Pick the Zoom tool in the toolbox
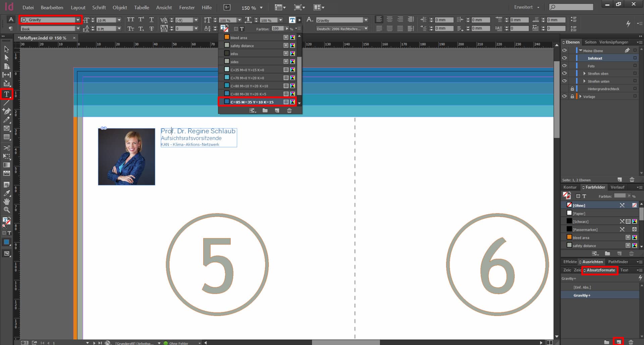Viewport: 644px width, 345px height. click(x=6, y=210)
